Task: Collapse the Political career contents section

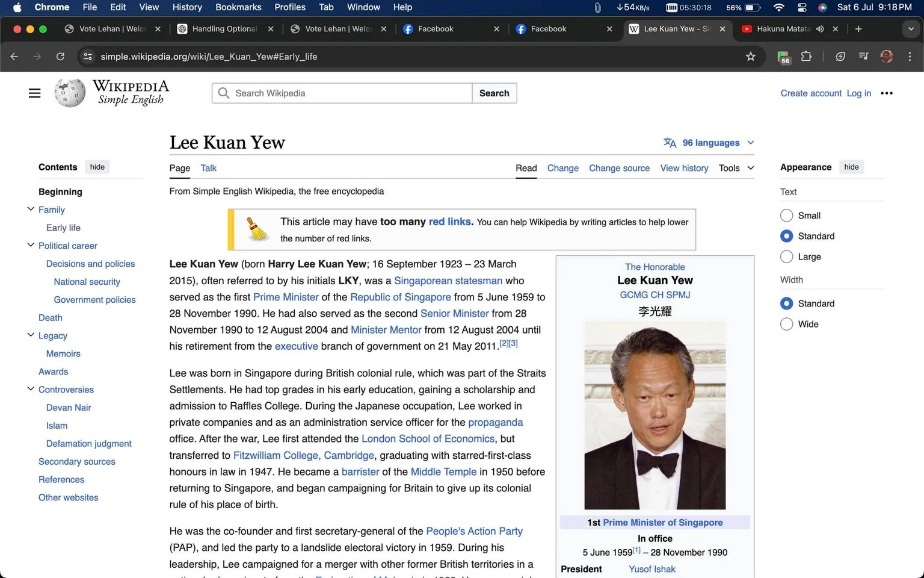Action: pyautogui.click(x=31, y=245)
